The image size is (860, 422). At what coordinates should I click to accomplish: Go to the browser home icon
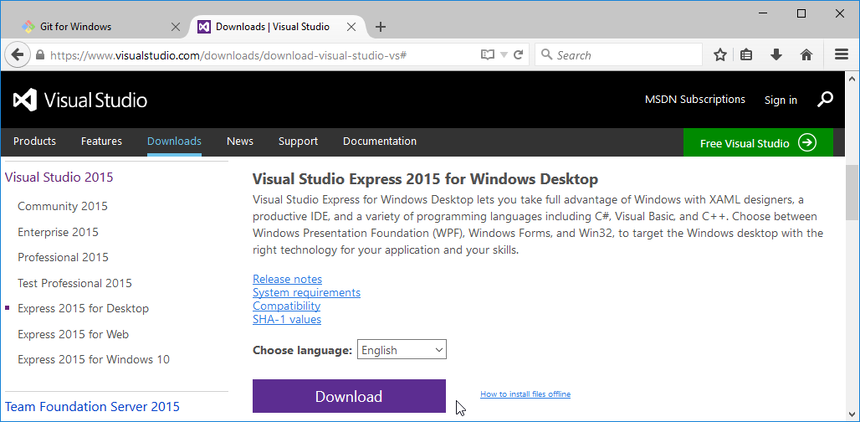[806, 55]
